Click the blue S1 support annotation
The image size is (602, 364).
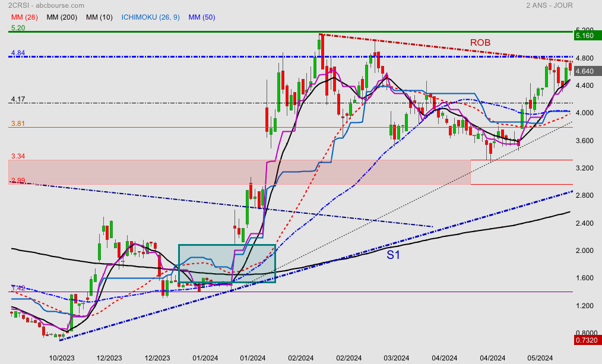(393, 255)
